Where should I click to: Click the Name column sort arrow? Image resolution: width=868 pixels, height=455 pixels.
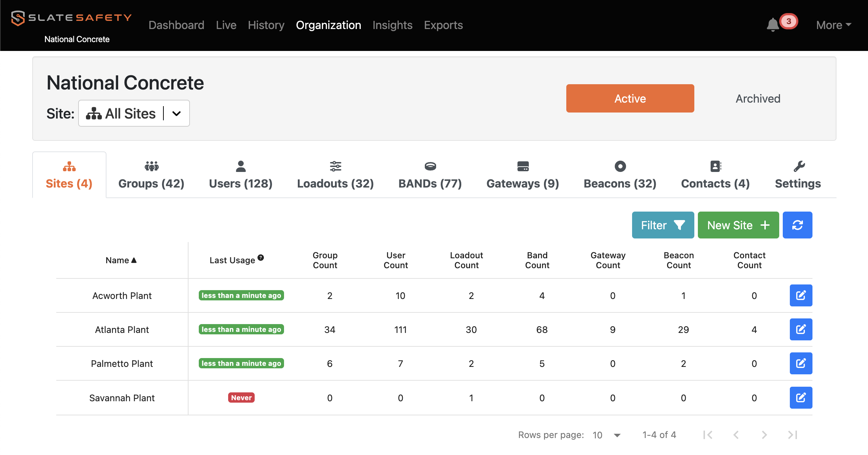pos(134,260)
